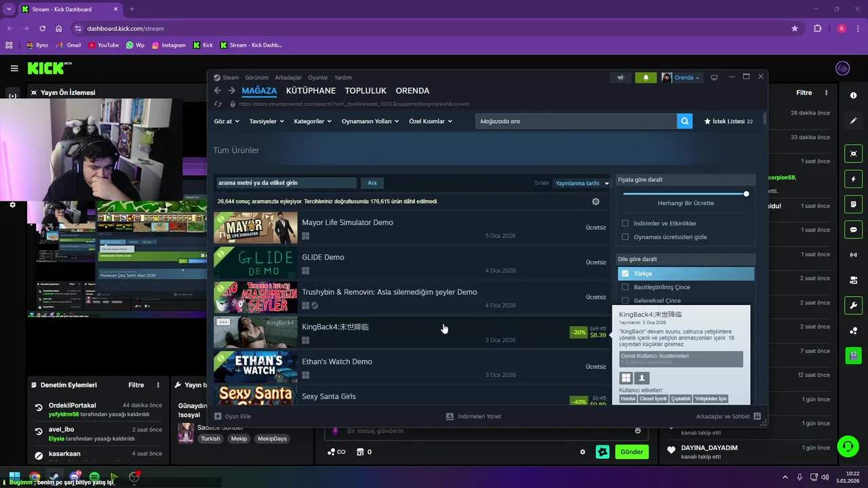Check Geleneksel Çince language filter

[625, 300]
